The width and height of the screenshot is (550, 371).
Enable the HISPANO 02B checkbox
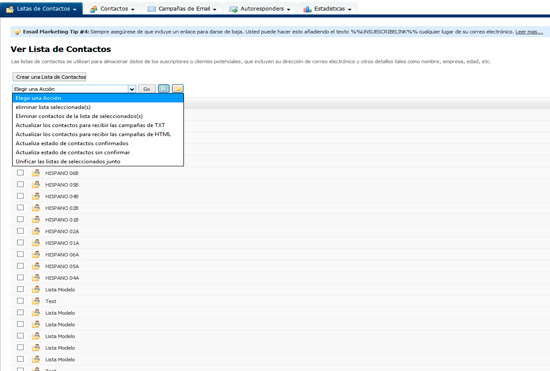(x=20, y=208)
